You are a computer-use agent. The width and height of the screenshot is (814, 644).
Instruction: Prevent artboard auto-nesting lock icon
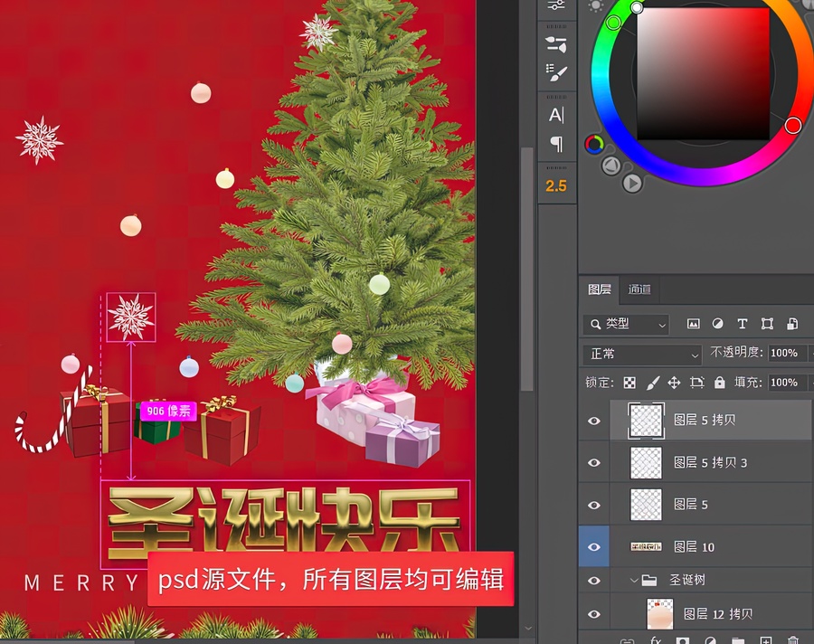pyautogui.click(x=696, y=384)
